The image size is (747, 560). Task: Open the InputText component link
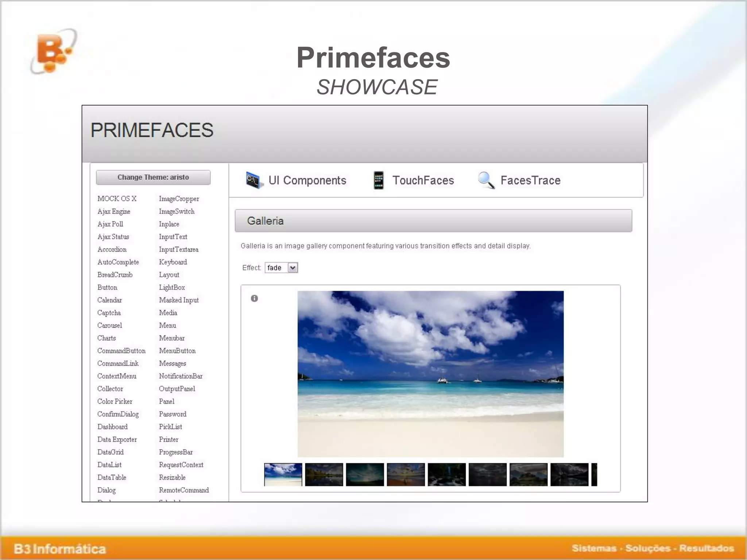point(173,237)
